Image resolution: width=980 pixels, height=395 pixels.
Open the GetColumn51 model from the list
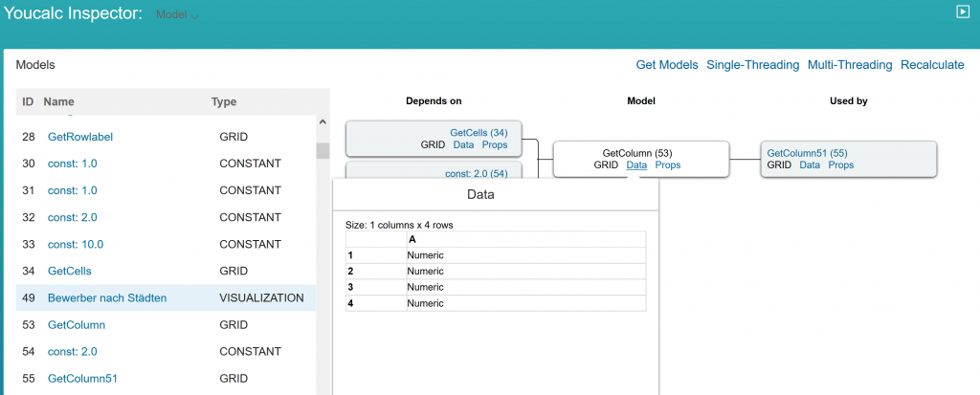coord(82,378)
